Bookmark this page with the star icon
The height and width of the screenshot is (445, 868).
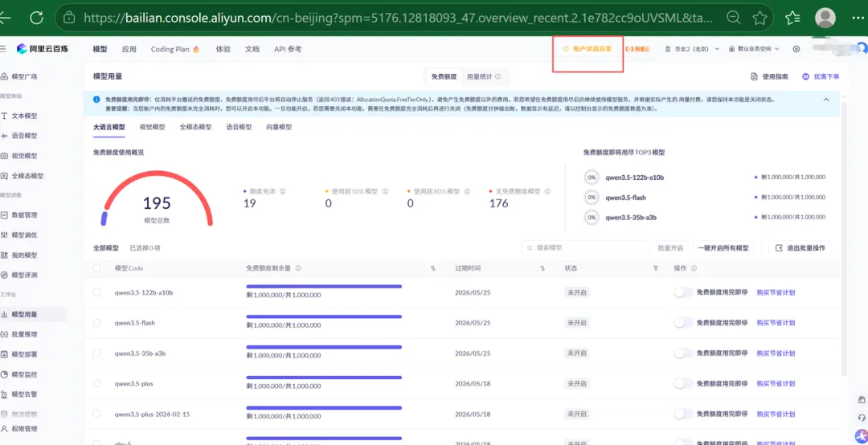point(760,18)
